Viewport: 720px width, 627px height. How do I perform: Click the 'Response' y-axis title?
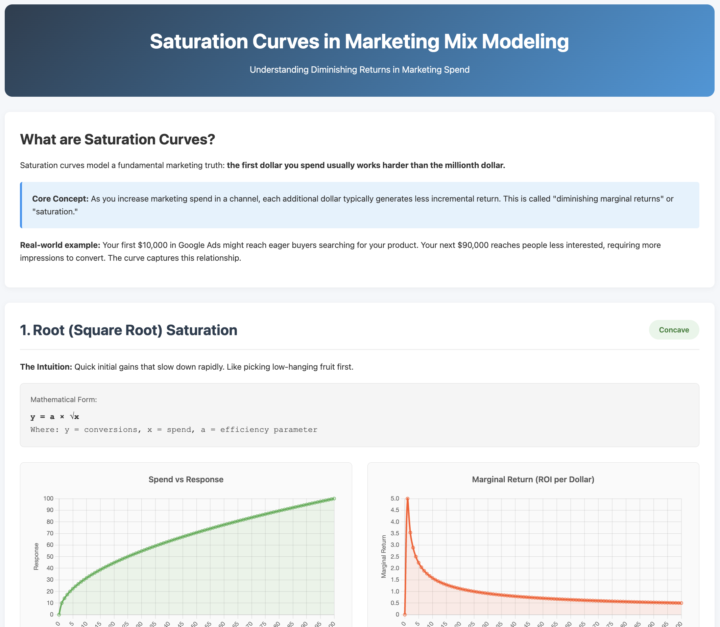click(36, 556)
